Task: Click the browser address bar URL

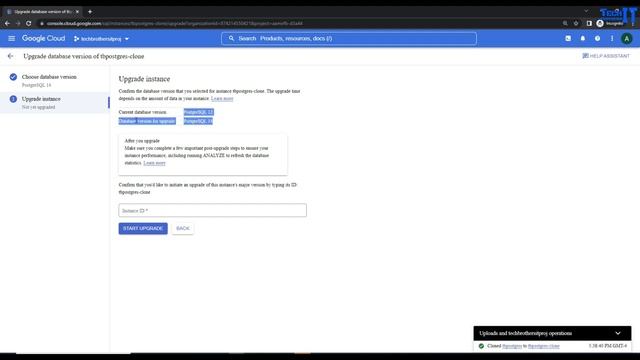Action: [176, 23]
